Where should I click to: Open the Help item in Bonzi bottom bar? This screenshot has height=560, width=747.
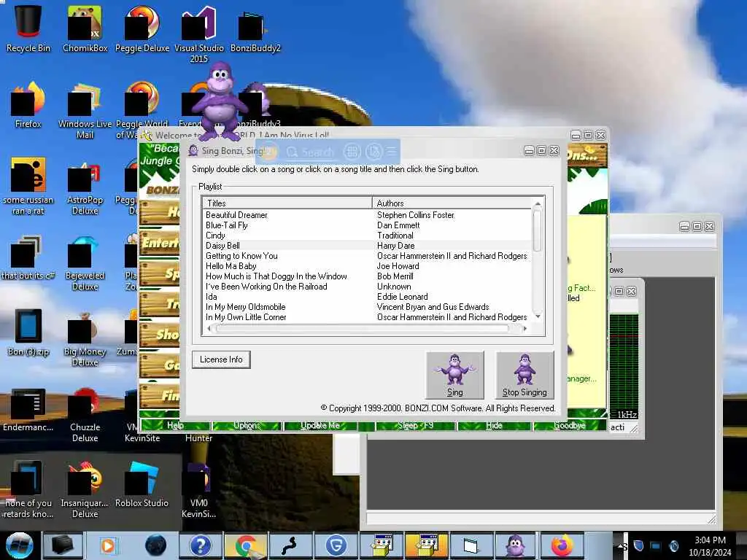175,425
